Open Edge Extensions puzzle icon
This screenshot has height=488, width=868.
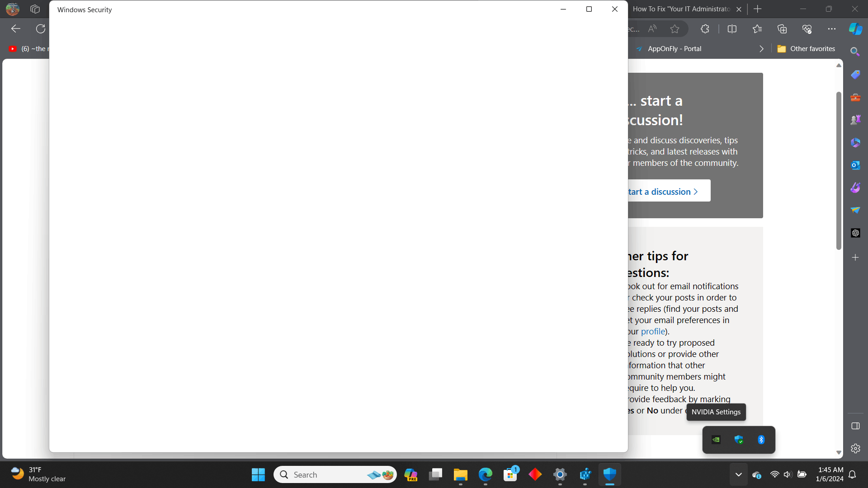(705, 29)
